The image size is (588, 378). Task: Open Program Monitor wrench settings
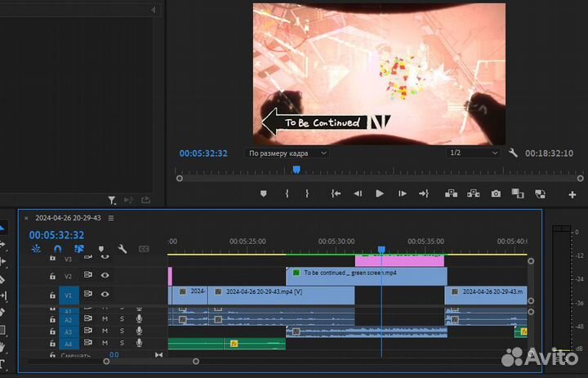coord(513,153)
